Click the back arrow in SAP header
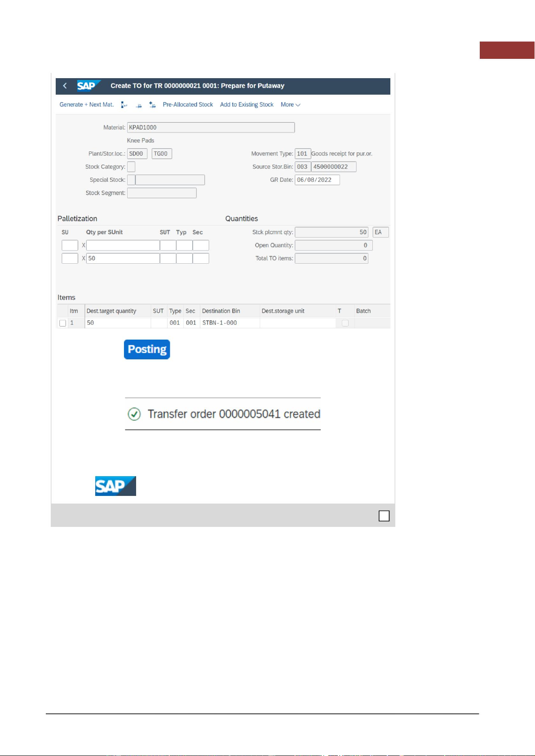 (x=65, y=86)
